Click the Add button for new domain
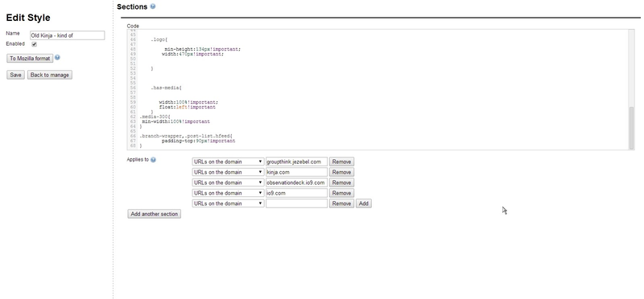Image resolution: width=644 pixels, height=299 pixels. (x=364, y=203)
